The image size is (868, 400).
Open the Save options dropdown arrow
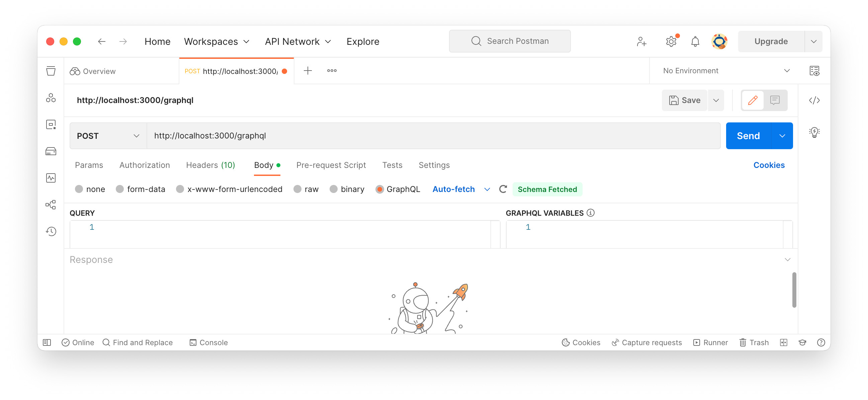tap(716, 100)
